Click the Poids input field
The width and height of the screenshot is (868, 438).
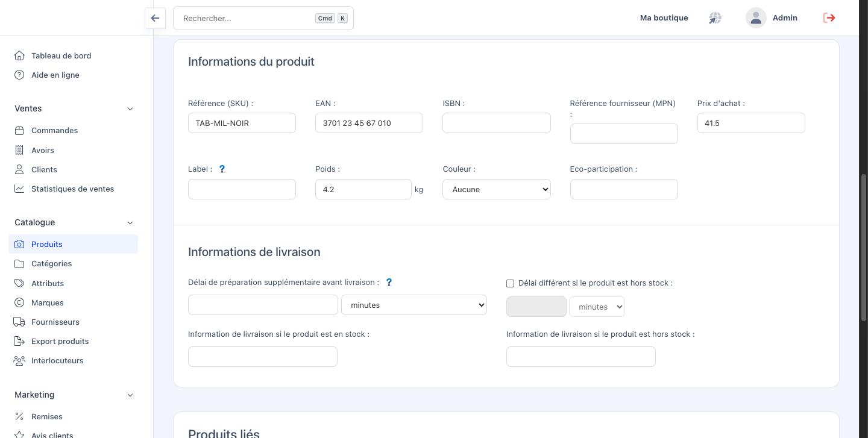[363, 189]
